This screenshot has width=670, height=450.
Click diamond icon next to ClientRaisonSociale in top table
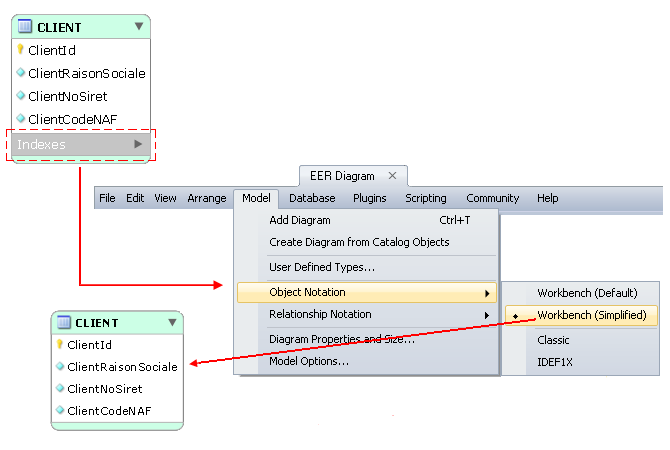click(x=20, y=72)
